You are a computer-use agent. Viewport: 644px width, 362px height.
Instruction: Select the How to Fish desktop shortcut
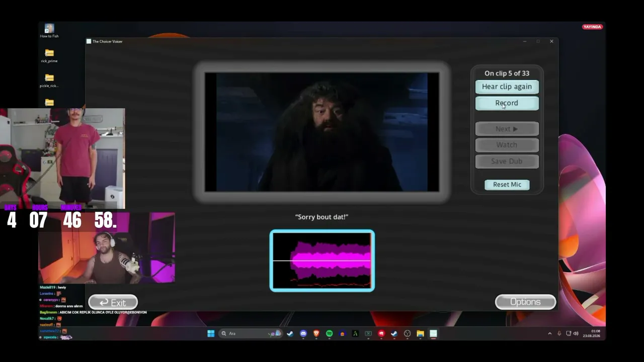point(49,31)
